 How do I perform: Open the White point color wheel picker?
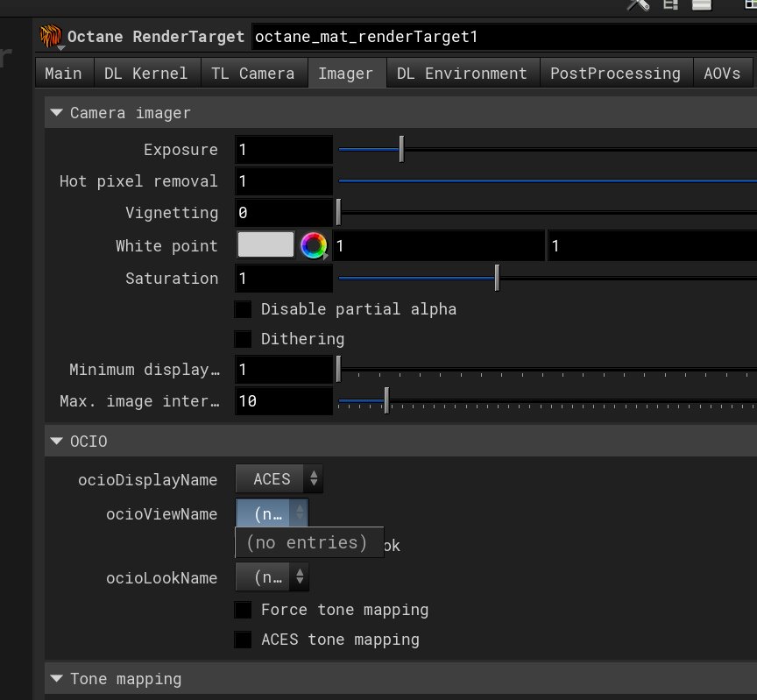click(313, 245)
